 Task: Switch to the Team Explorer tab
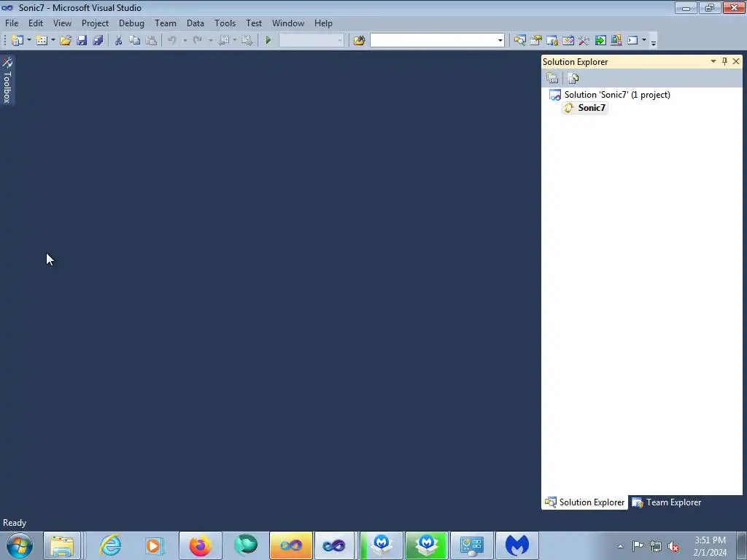tap(667, 502)
